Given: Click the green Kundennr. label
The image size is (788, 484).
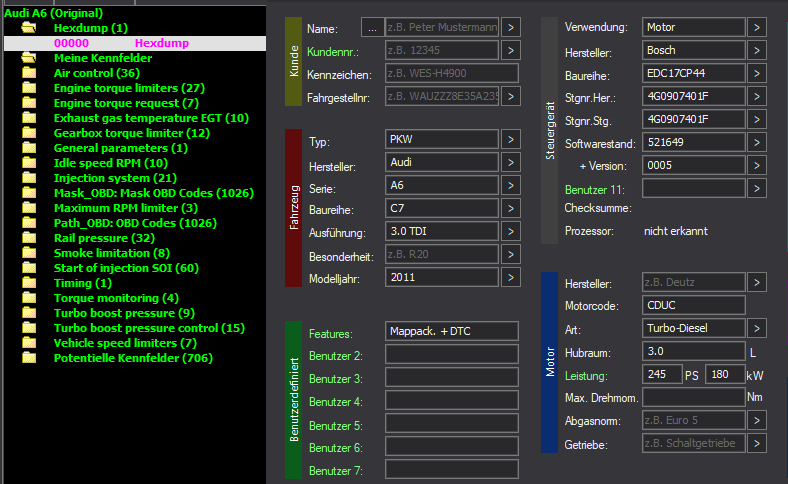Looking at the screenshot, I should pyautogui.click(x=333, y=52).
